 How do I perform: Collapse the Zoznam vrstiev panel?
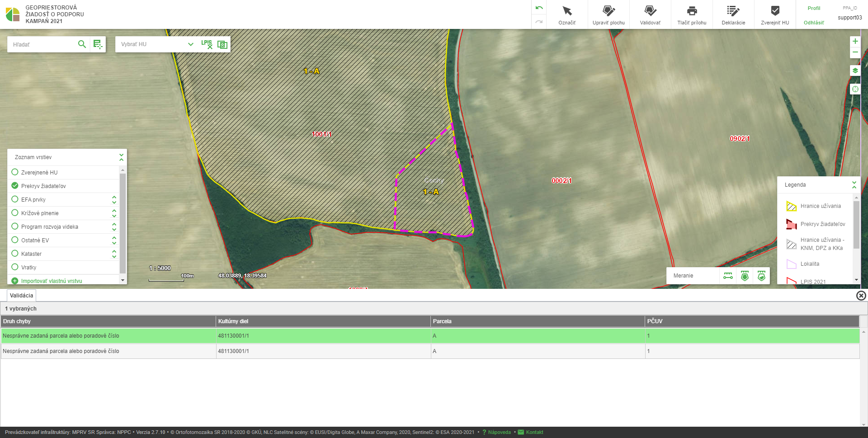pos(121,157)
